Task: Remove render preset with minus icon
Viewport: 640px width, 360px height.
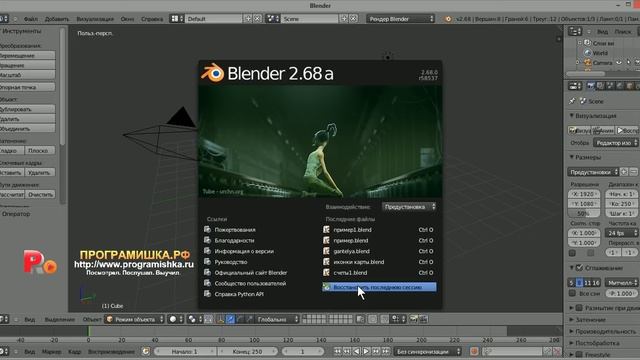Action: 633,172
